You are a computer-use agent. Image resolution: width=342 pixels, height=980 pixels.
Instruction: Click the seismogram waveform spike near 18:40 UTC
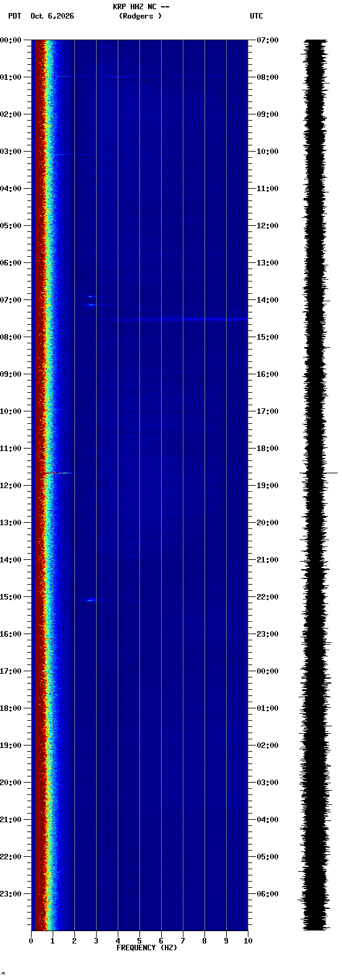click(318, 473)
